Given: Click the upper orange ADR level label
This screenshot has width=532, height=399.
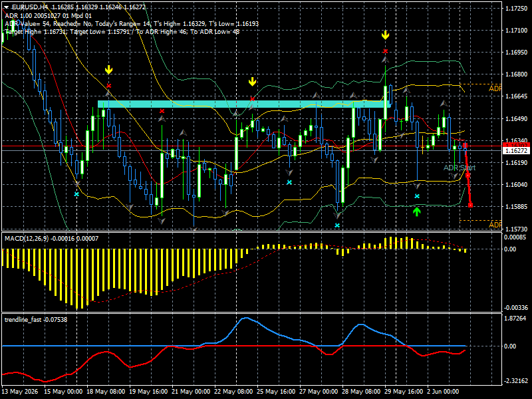Looking at the screenshot, I should click(495, 88).
